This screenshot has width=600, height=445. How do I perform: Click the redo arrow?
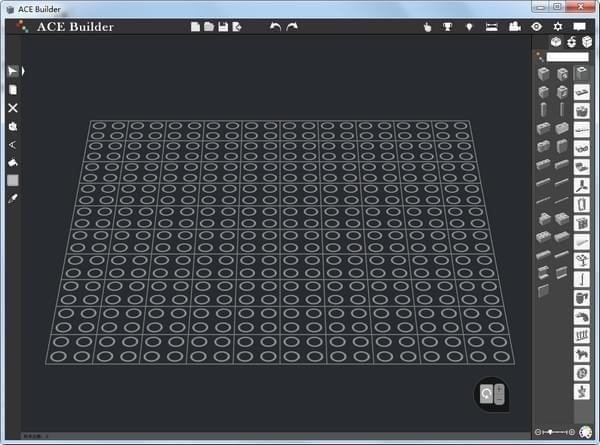click(292, 27)
